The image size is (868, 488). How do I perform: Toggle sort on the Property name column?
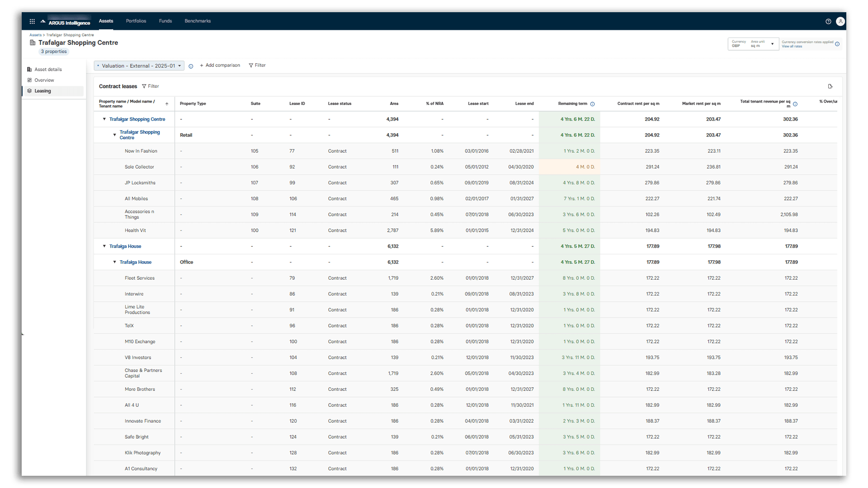166,104
